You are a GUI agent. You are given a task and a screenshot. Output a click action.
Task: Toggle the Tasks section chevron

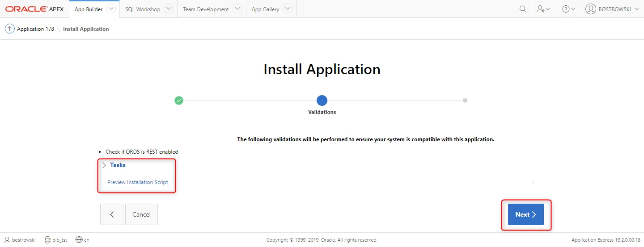[x=104, y=165]
